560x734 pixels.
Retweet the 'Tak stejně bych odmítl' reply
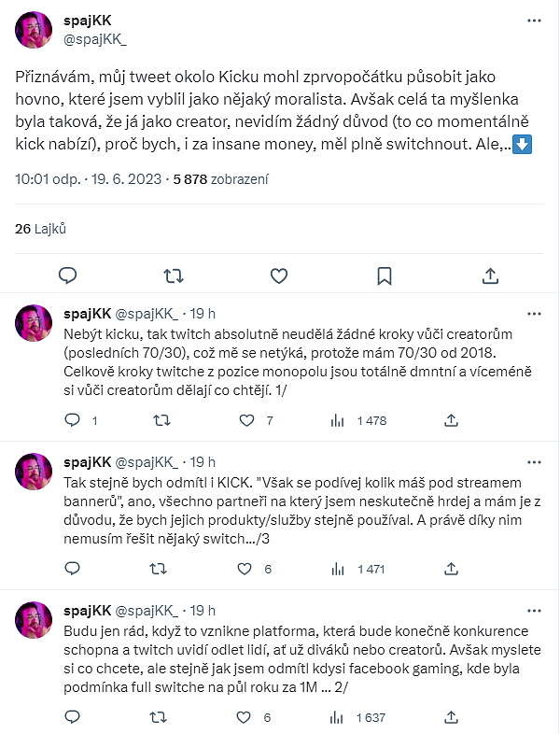(x=161, y=569)
